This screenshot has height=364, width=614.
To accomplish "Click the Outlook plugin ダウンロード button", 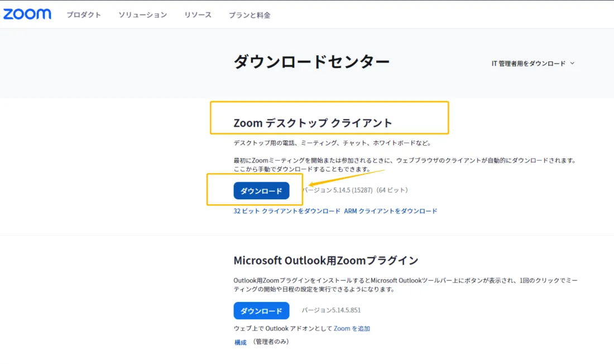I will tap(261, 310).
